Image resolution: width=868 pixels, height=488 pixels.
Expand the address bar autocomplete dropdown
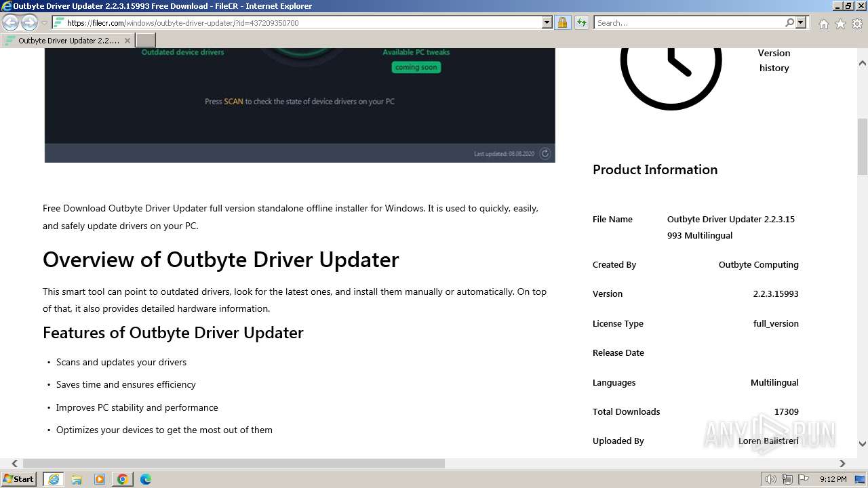point(547,22)
